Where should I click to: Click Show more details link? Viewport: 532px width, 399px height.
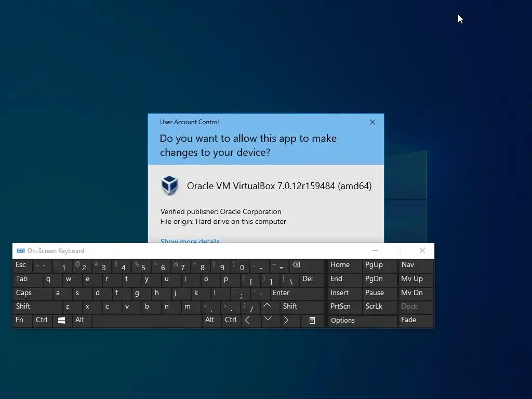[x=190, y=241]
